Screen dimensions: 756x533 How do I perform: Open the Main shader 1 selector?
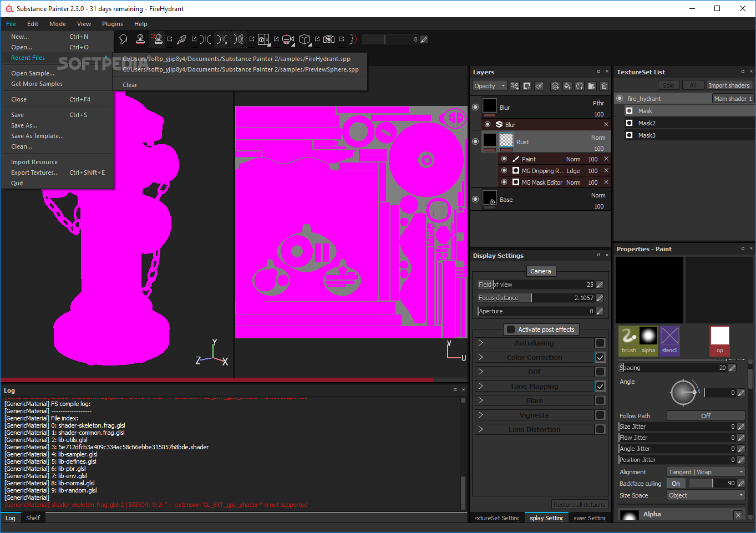[x=733, y=98]
